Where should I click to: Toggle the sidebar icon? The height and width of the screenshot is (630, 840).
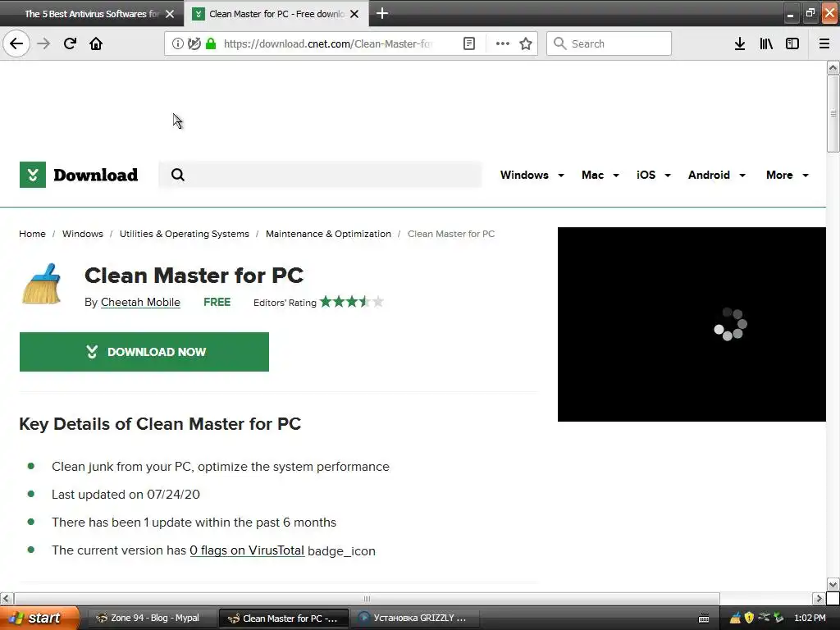pos(792,43)
